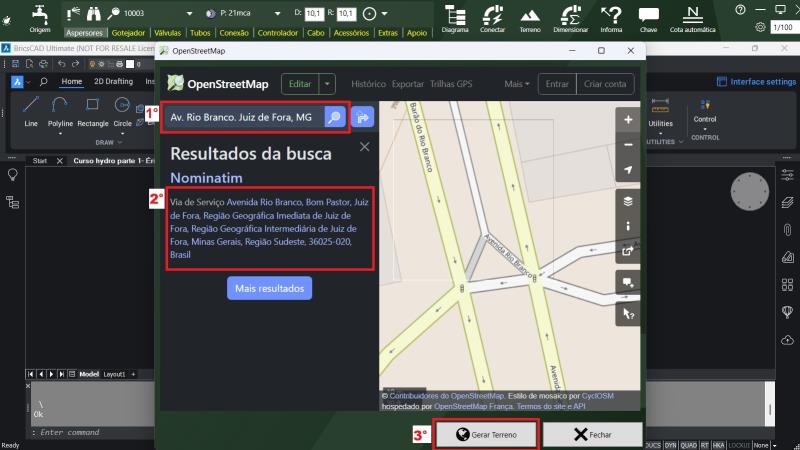Select the Line tool in BricsCAD
Image resolution: width=800 pixels, height=450 pixels.
(31, 111)
